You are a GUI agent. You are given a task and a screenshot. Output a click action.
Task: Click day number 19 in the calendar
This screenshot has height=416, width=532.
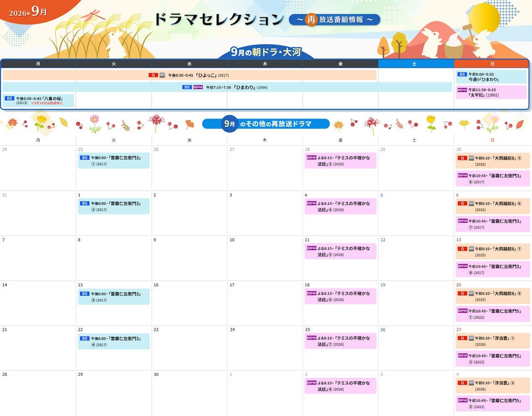pos(383,285)
